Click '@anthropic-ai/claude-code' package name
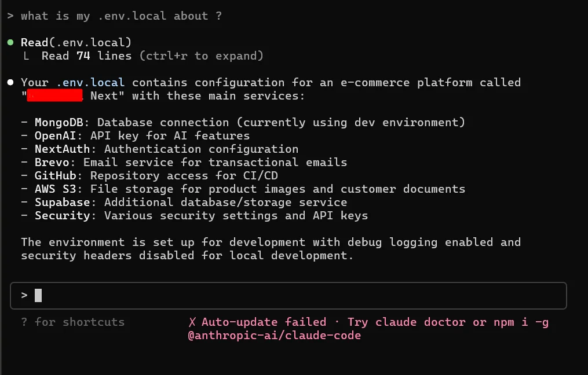This screenshot has width=588, height=375. [x=275, y=335]
